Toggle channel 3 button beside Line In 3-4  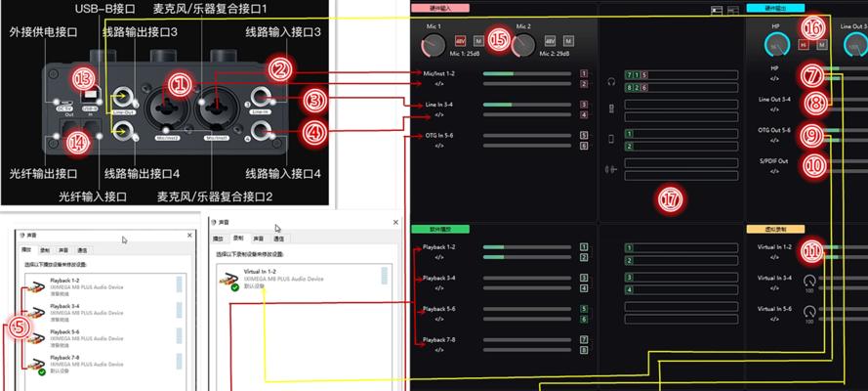(x=584, y=105)
